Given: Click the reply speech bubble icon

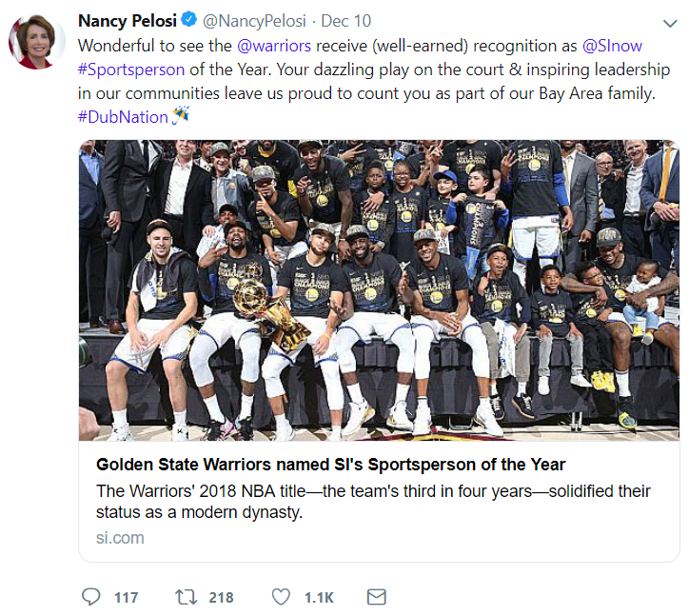Looking at the screenshot, I should 91,597.
